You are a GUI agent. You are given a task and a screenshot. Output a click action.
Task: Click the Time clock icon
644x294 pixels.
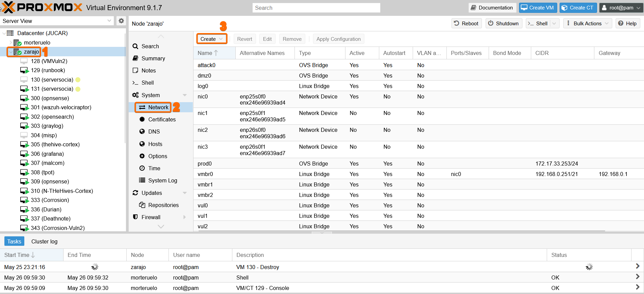[142, 168]
